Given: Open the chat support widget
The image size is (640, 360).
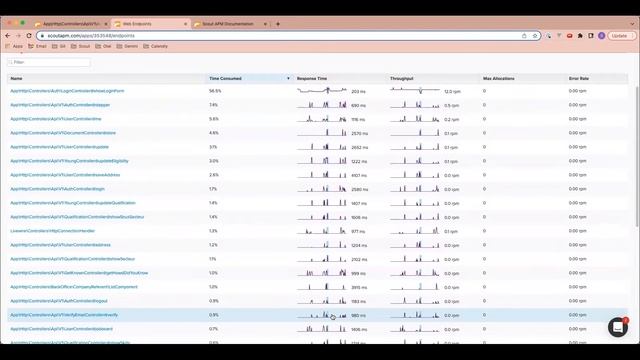Looking at the screenshot, I should [618, 327].
